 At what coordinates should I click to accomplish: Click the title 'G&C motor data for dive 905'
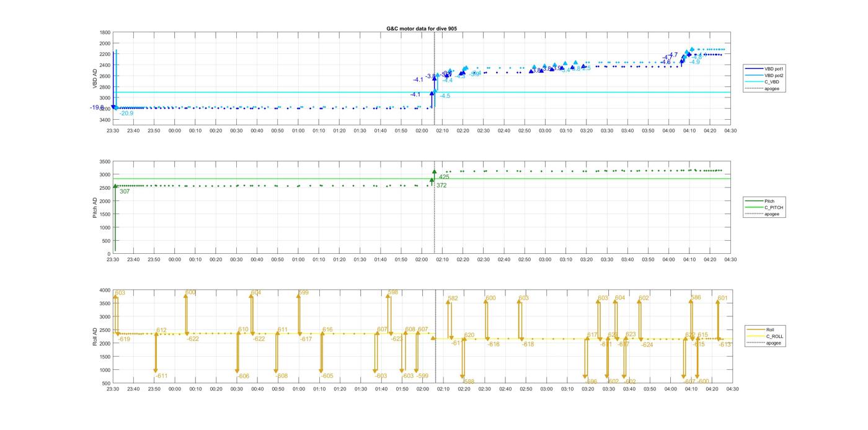[x=422, y=29]
